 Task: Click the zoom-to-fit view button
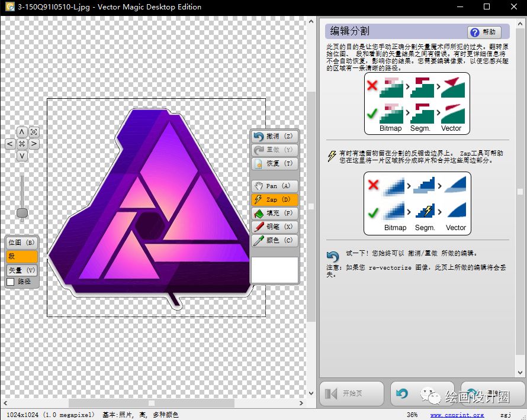pyautogui.click(x=34, y=132)
